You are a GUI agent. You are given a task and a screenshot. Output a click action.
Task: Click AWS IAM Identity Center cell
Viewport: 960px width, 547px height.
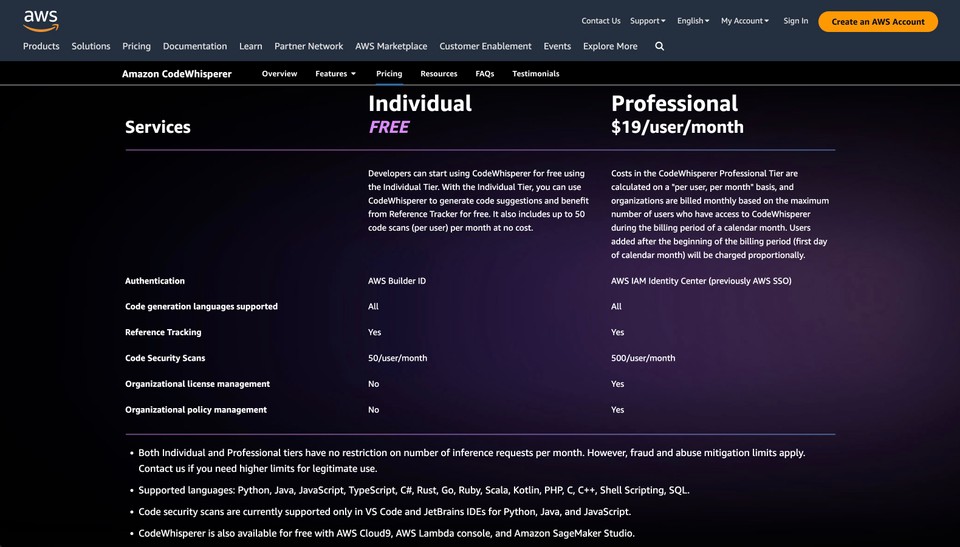click(x=701, y=281)
